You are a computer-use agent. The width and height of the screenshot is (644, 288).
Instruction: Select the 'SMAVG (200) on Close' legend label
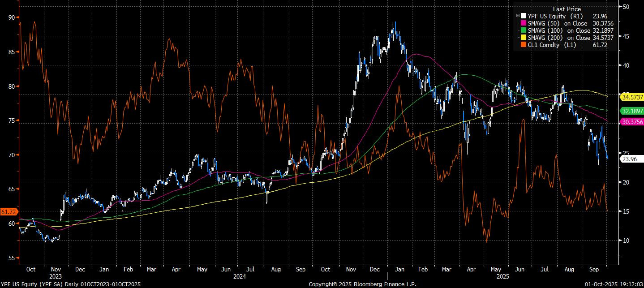click(559, 38)
